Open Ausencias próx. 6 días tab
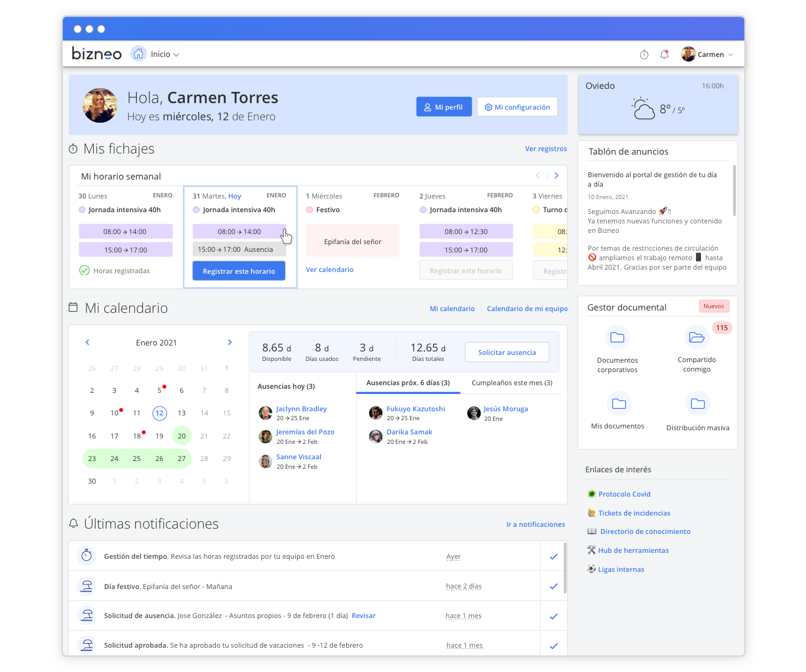This screenshot has width=806, height=672. [x=408, y=383]
